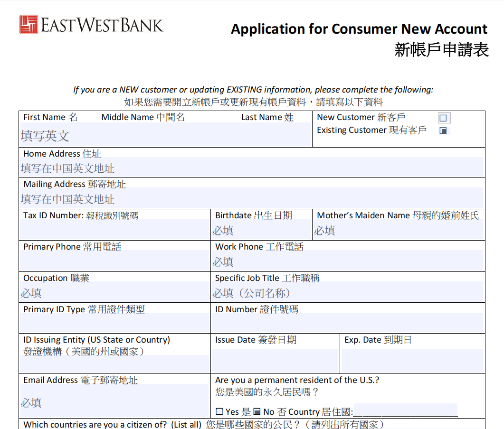The width and height of the screenshot is (504, 429).
Task: Click the ID Issuing Entity field
Action: pos(115,364)
